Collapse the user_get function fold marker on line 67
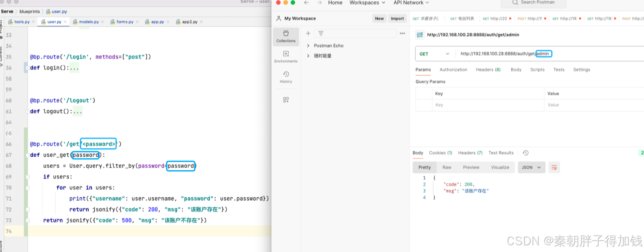 coord(27,155)
